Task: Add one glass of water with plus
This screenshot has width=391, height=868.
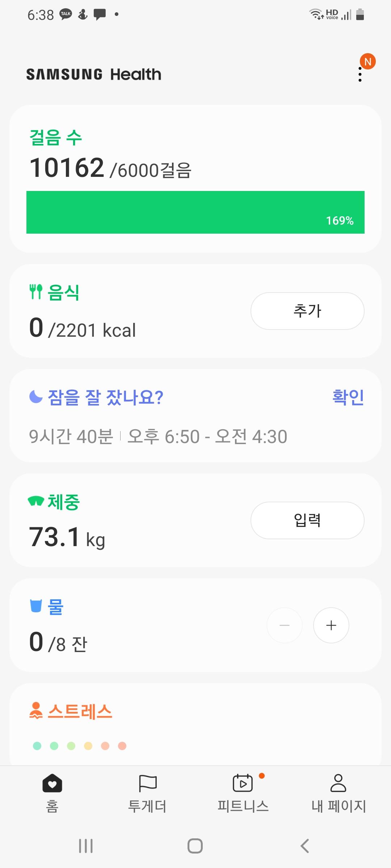Action: coord(331,625)
